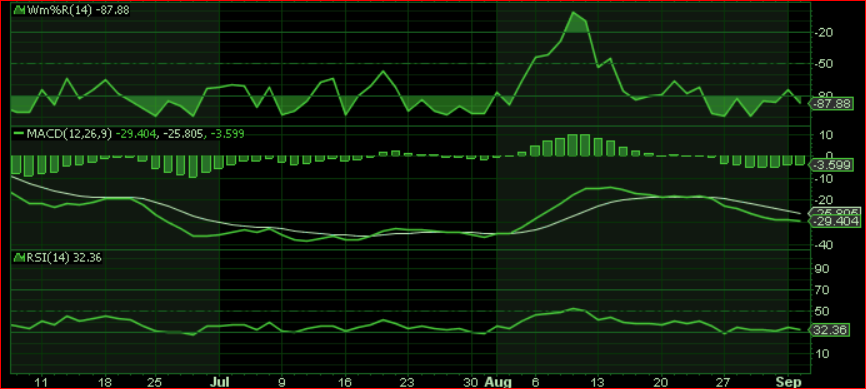Click the -25.805 signal line value tag
Image resolution: width=866 pixels, height=389 pixels.
[833, 212]
